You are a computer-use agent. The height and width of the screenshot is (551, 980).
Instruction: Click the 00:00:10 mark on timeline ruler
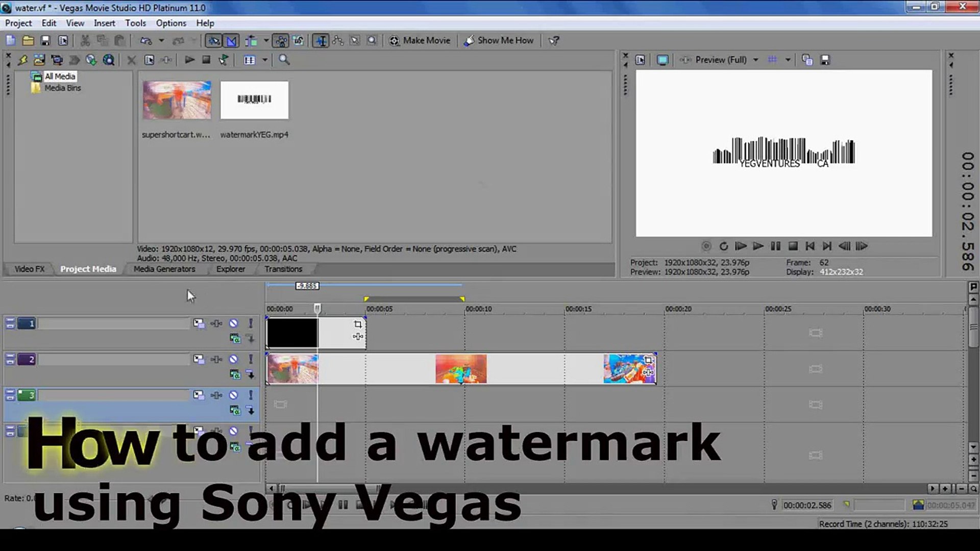coord(478,309)
